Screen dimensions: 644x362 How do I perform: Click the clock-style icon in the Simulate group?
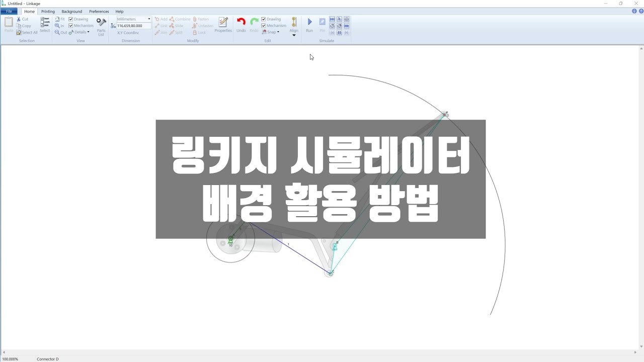tap(347, 19)
